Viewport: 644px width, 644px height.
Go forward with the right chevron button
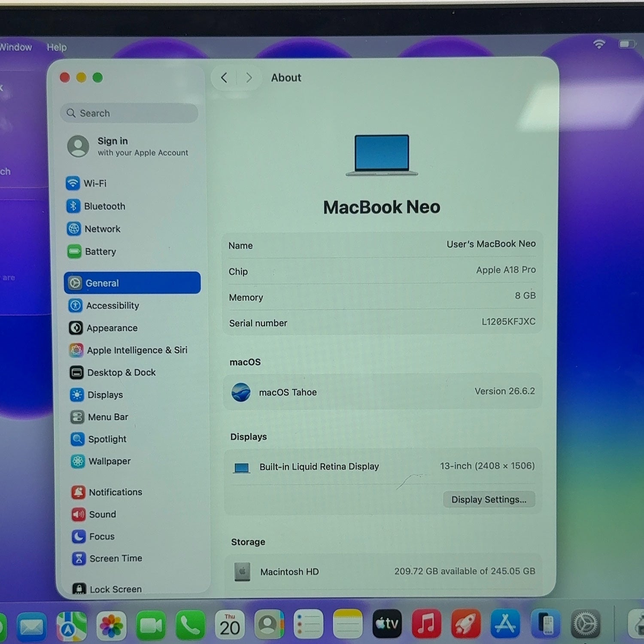pyautogui.click(x=249, y=78)
